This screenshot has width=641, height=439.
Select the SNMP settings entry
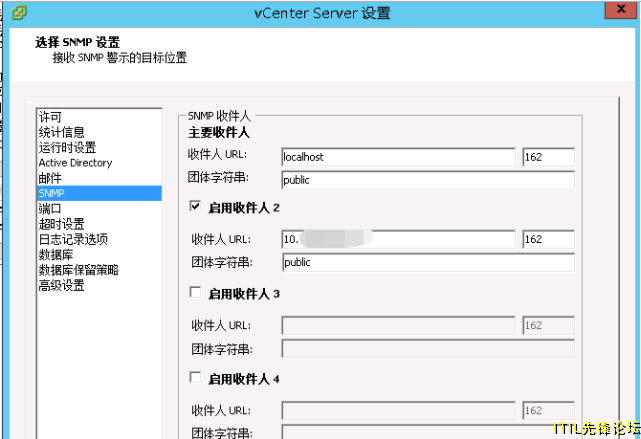(99, 193)
